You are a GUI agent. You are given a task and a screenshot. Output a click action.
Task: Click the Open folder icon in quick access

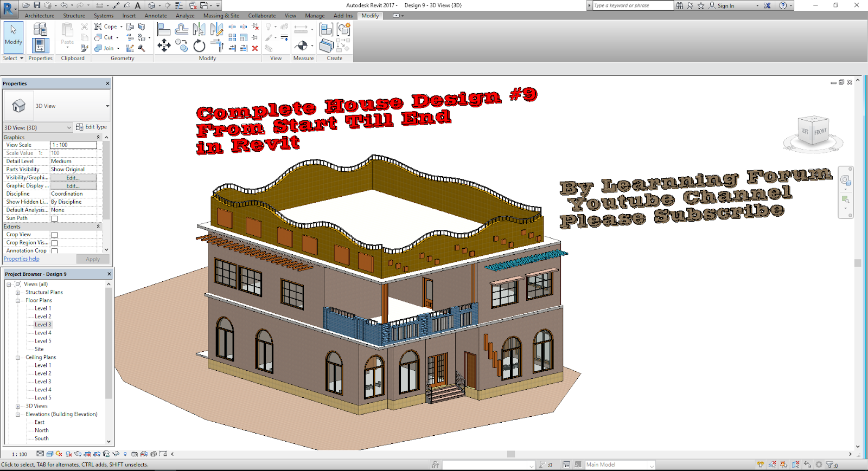tap(25, 5)
